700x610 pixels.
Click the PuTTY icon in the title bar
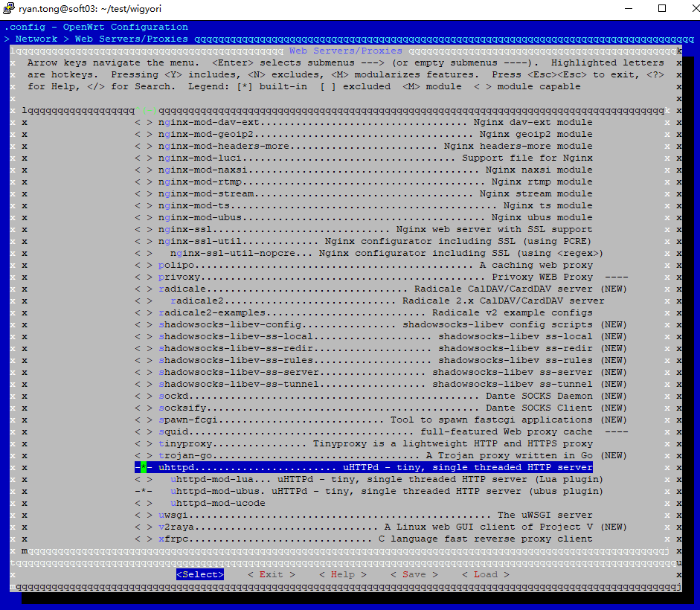tap(9, 9)
